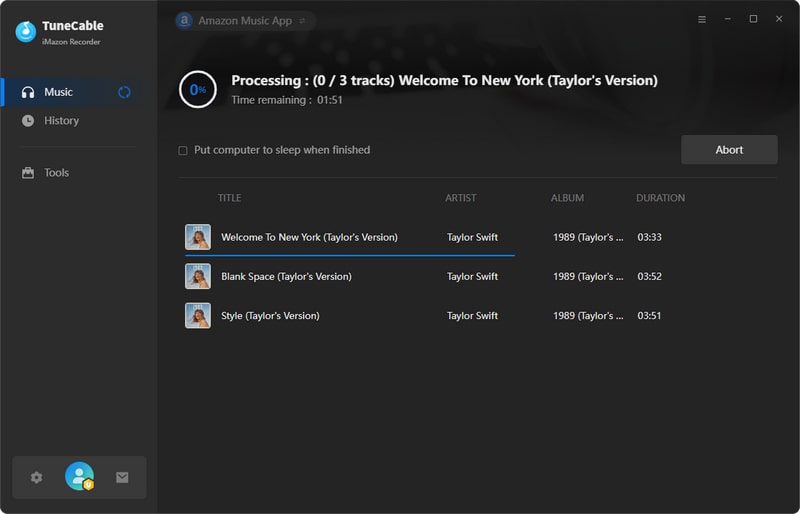Viewport: 800px width, 514px height.
Task: Click the TITLE column header
Action: [x=230, y=198]
